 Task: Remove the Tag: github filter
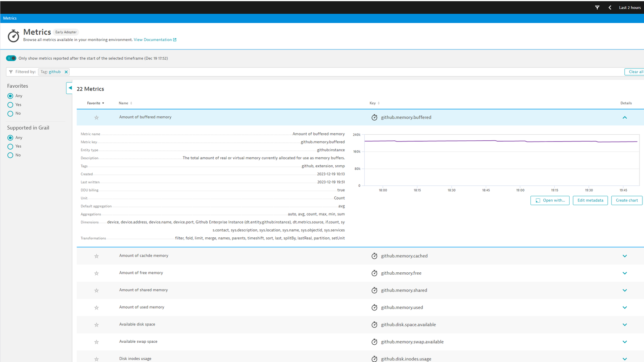tap(66, 72)
